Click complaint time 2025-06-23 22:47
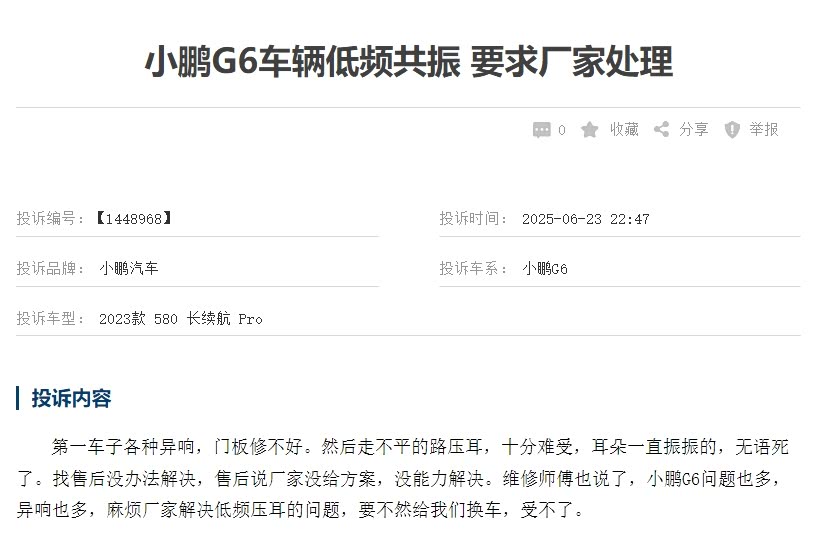Image resolution: width=829 pixels, height=551 pixels. [x=586, y=219]
